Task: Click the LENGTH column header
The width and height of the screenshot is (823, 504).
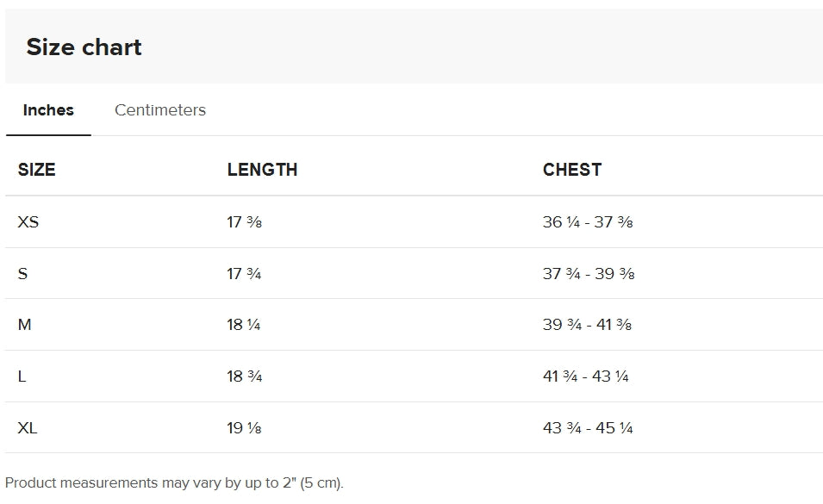Action: click(263, 170)
